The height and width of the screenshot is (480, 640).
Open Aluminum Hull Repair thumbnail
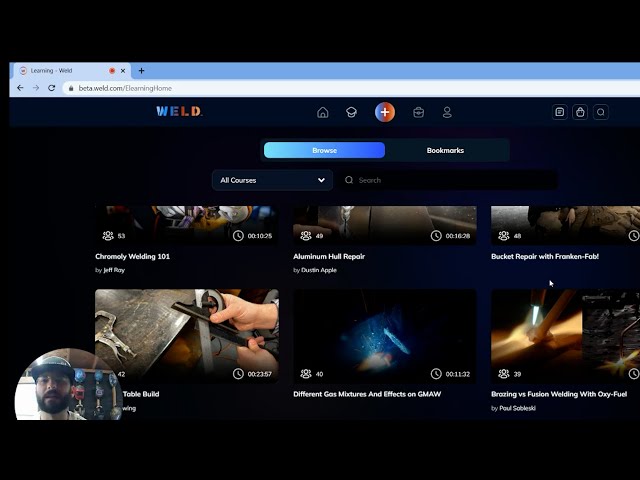[x=384, y=225]
